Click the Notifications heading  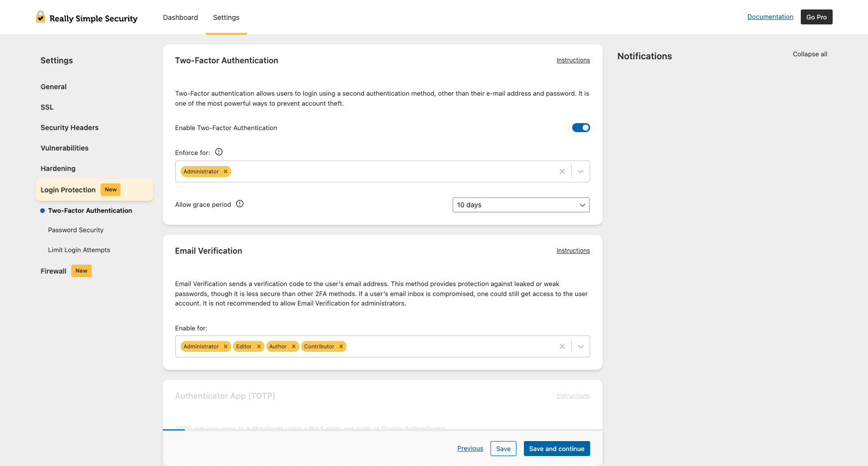coord(644,56)
